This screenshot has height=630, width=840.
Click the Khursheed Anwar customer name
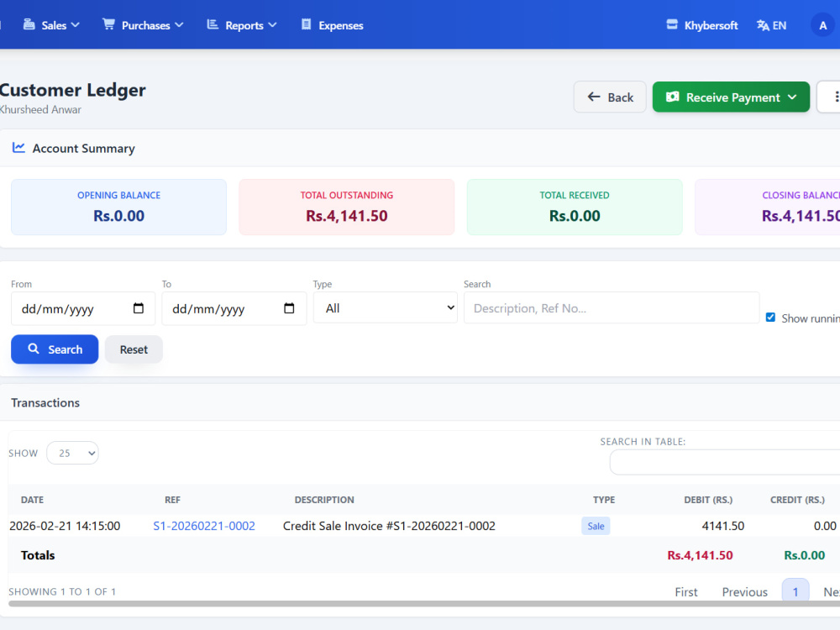point(40,109)
